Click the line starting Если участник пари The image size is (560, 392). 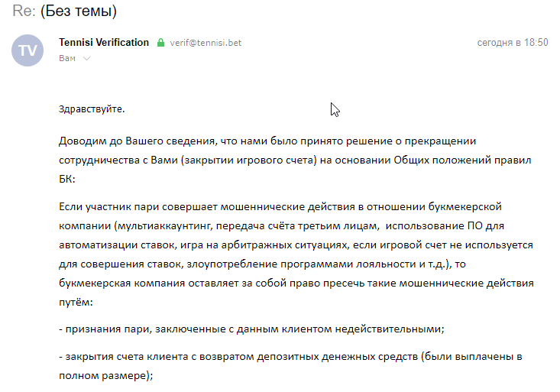280,207
